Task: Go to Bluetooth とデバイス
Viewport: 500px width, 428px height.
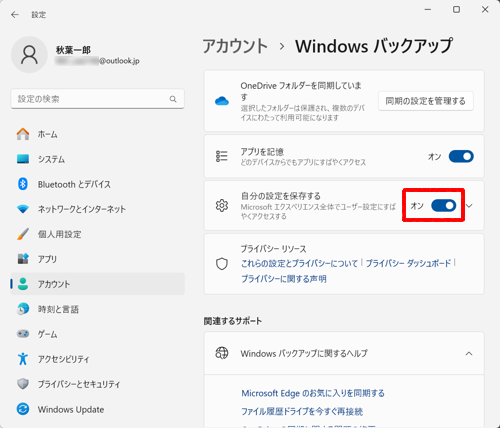Action: 97,184
